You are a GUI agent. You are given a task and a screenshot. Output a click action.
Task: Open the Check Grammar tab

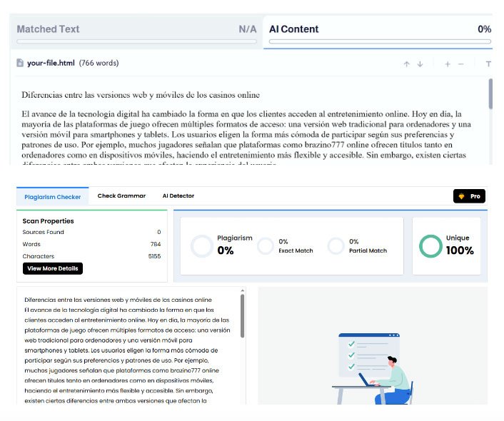121,196
